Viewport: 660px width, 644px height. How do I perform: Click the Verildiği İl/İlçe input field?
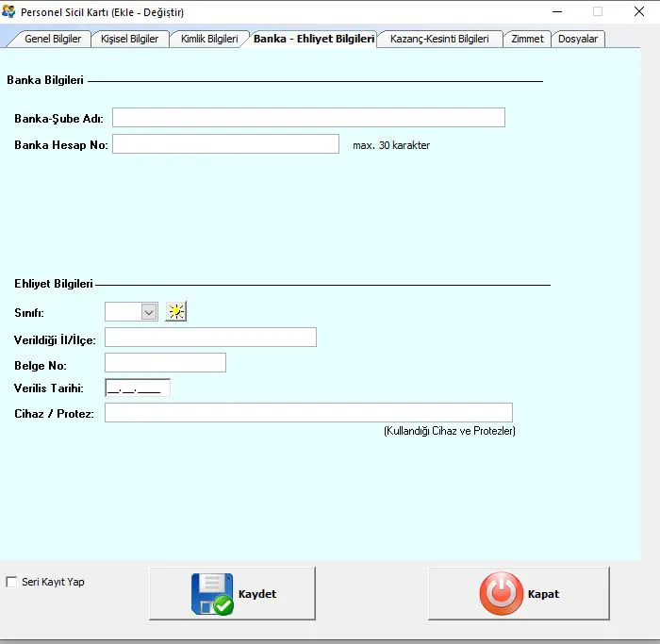pos(210,338)
